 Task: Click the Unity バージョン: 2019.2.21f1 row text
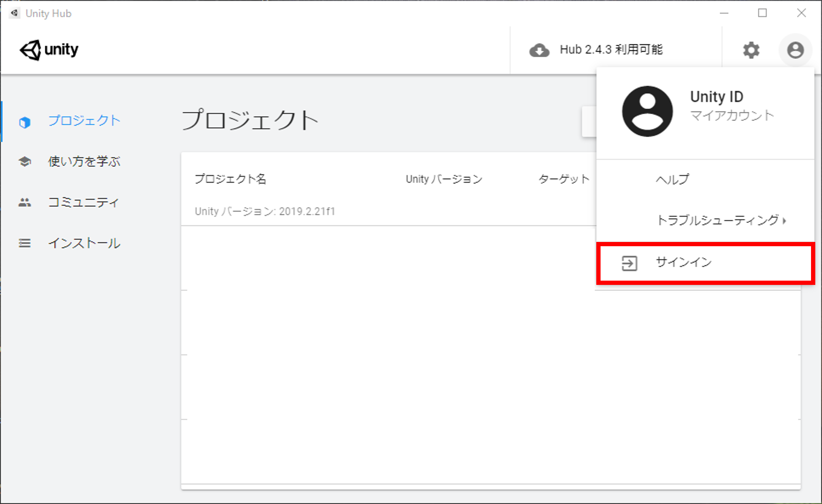(x=265, y=211)
